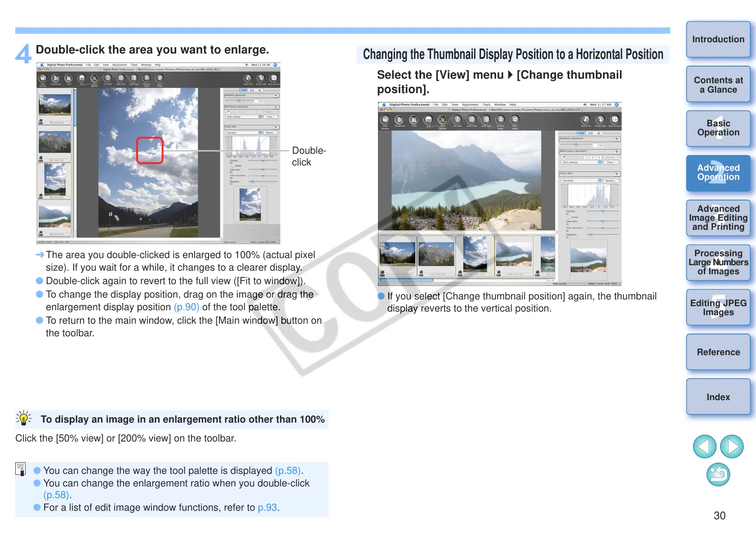The height and width of the screenshot is (535, 756).
Task: Tick Linear checkbox in step 4 screenshot
Action: 233,166
